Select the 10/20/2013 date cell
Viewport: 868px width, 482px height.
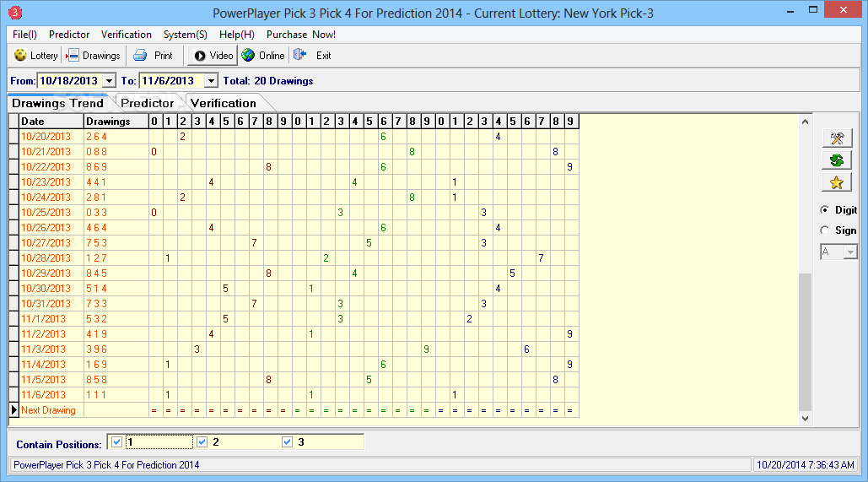coord(51,136)
